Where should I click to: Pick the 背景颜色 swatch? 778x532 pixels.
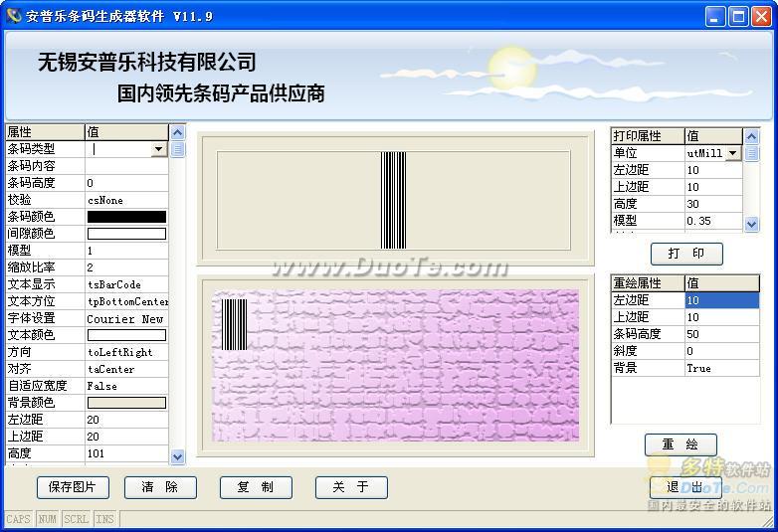(126, 403)
